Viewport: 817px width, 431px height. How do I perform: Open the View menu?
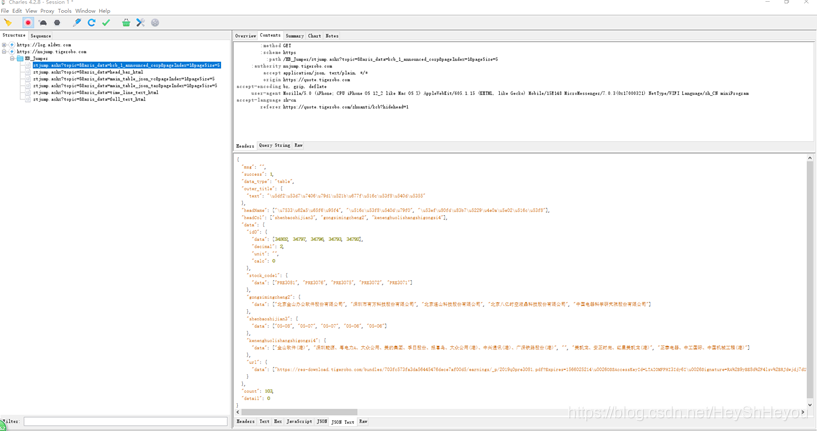(x=31, y=10)
